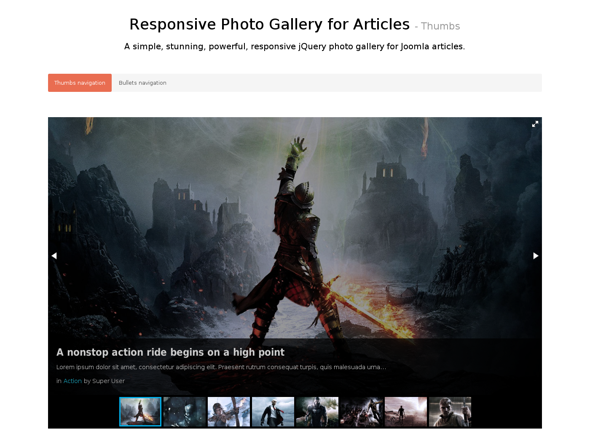The width and height of the screenshot is (590, 437).
Task: Advance to next slide with right arrow
Action: [x=535, y=256]
